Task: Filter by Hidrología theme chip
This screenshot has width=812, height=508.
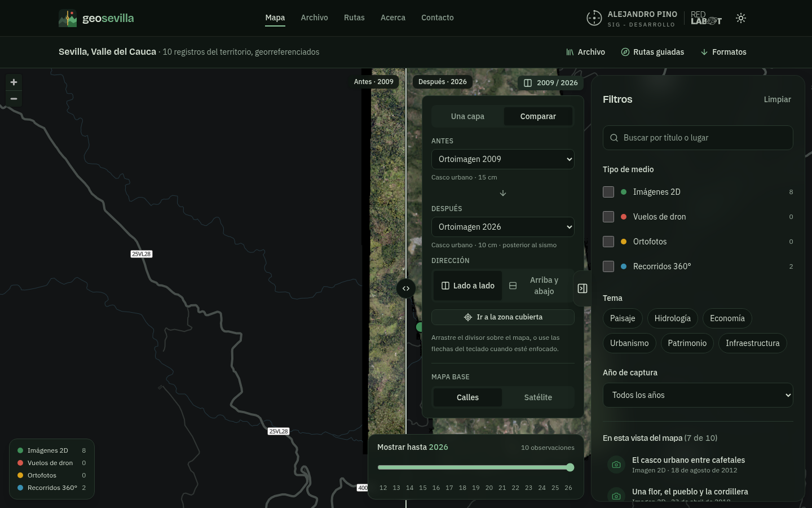Action: [x=673, y=318]
